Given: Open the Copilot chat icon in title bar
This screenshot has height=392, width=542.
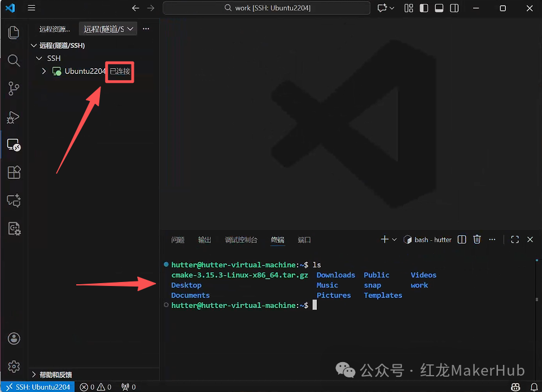Looking at the screenshot, I should point(382,8).
